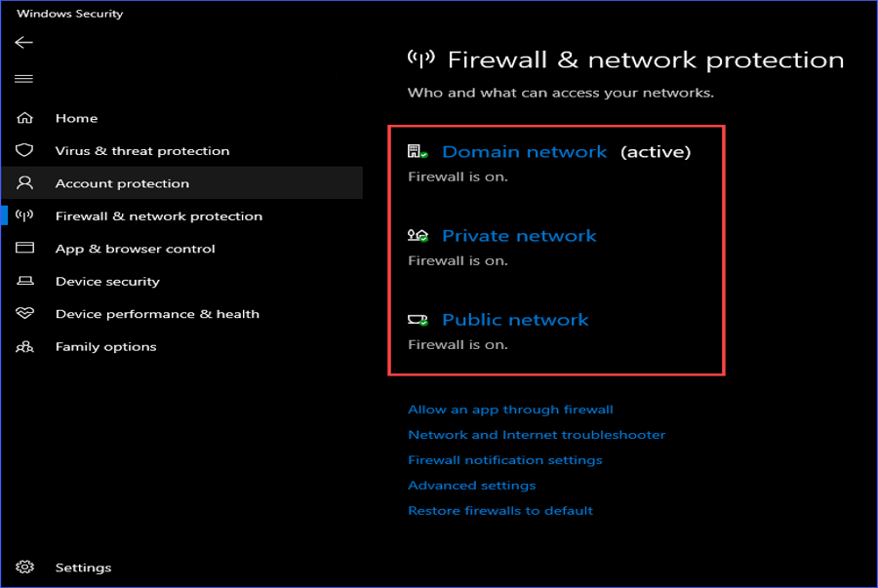Click the Firewall antenna icon in sidebar
Viewport: 878px width, 588px height.
[x=24, y=216]
